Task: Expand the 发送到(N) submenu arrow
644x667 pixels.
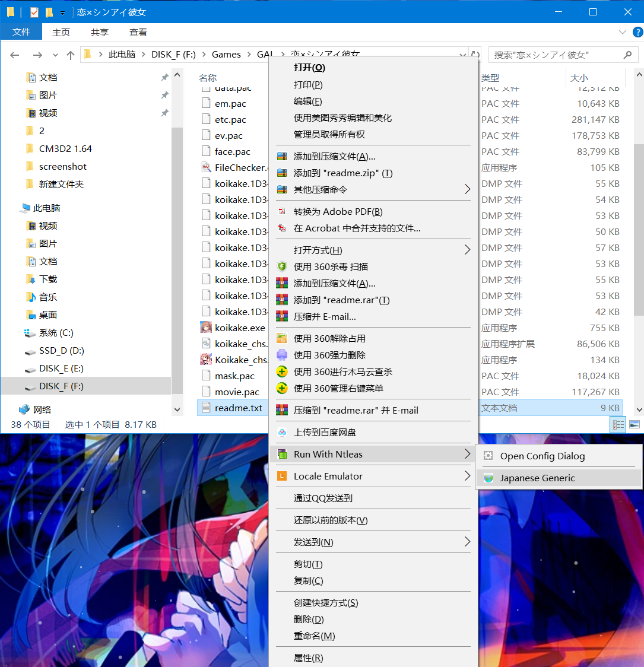Action: coord(467,542)
